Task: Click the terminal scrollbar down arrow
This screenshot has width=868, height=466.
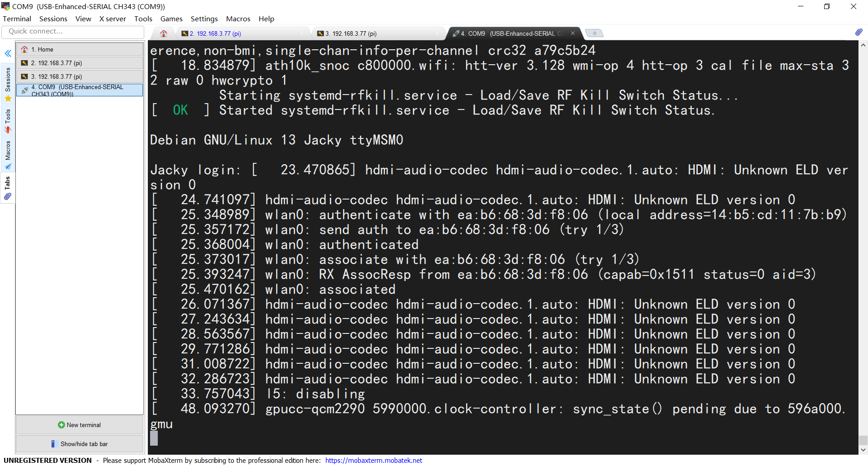Action: pyautogui.click(x=863, y=450)
